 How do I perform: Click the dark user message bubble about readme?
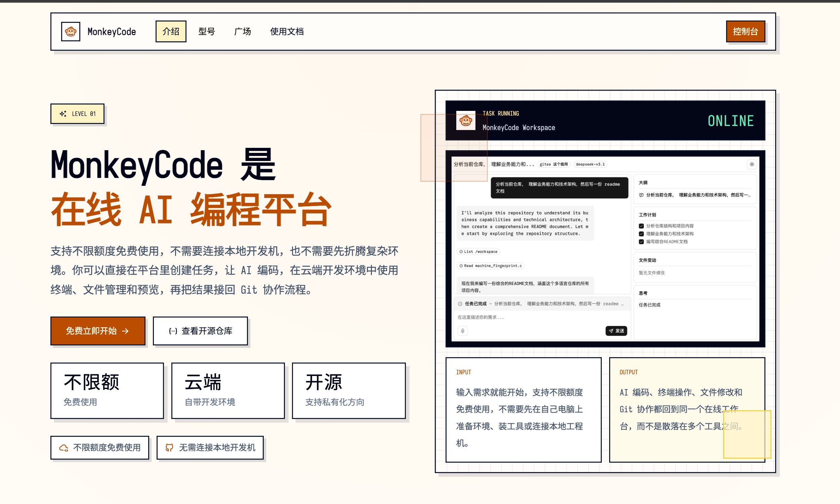tap(559, 188)
